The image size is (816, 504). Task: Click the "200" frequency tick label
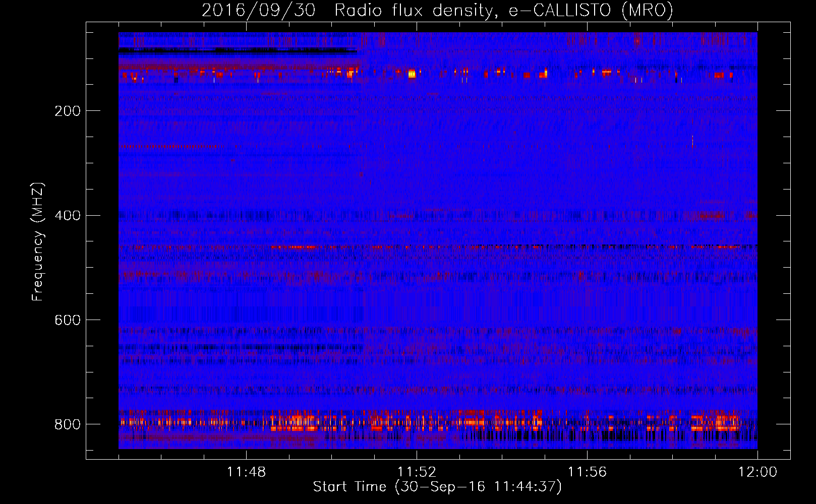(68, 111)
